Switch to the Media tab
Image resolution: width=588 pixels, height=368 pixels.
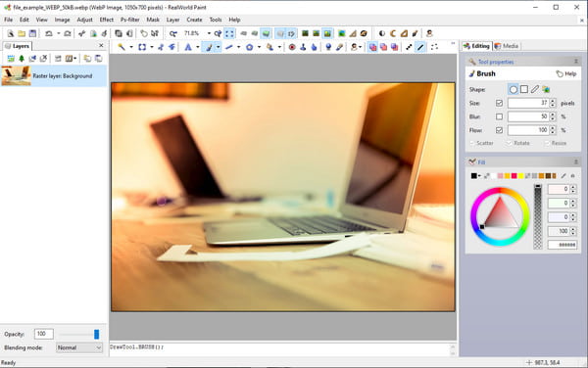(x=507, y=46)
